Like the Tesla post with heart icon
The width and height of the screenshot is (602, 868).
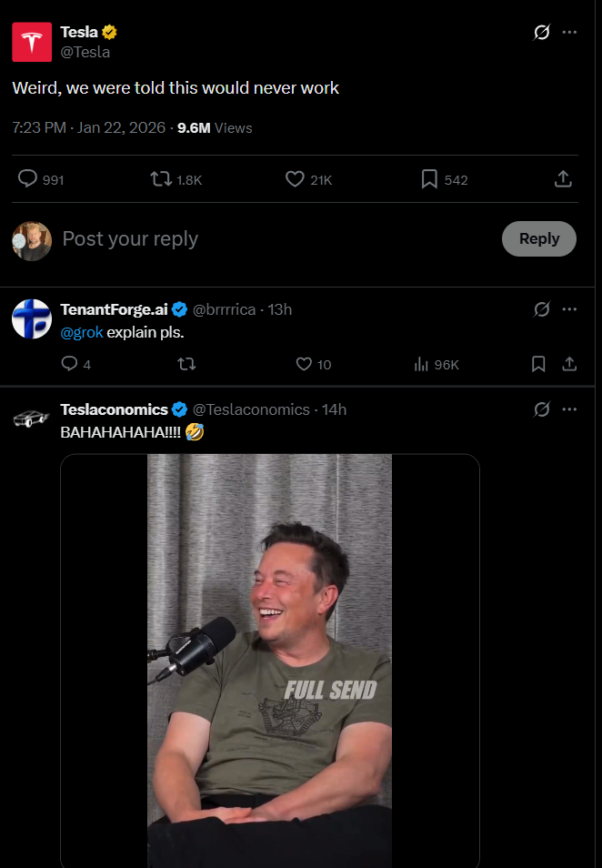[295, 179]
